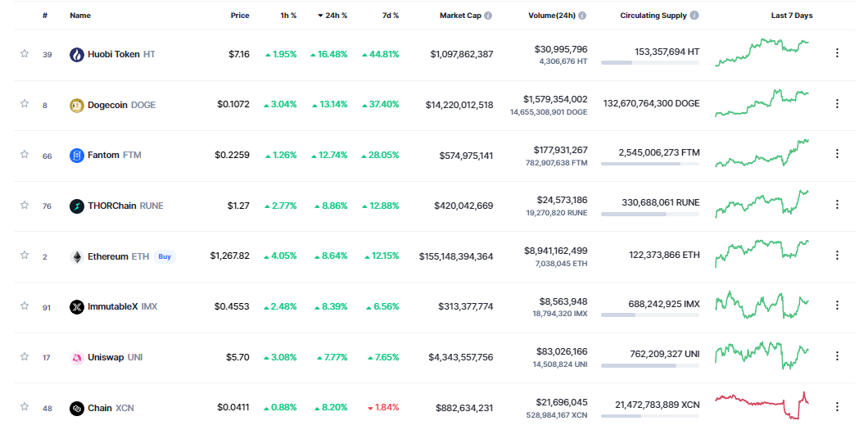The image size is (868, 430).
Task: Open more options for Huobi Token row
Action: (837, 53)
